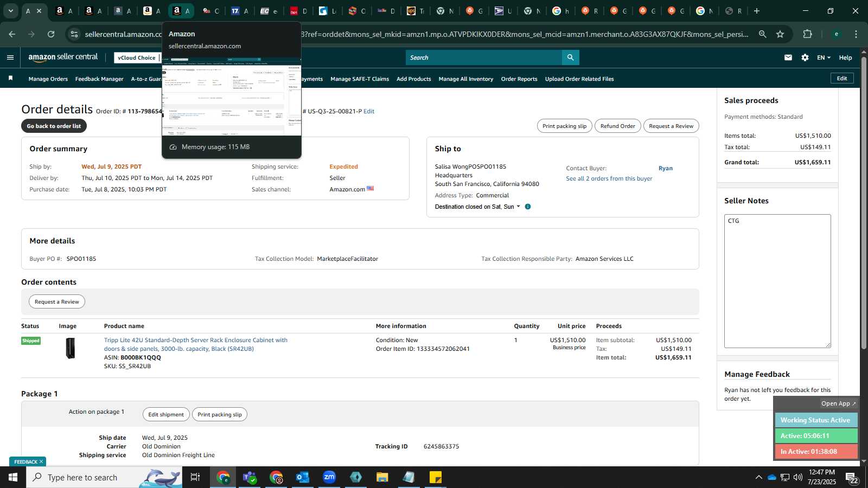Click the site information icon in address bar

(x=74, y=34)
